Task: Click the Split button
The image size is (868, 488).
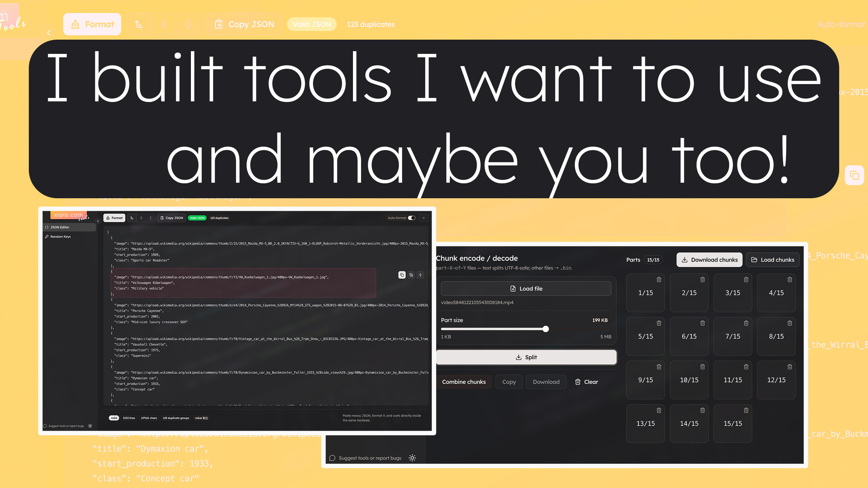Action: point(526,357)
